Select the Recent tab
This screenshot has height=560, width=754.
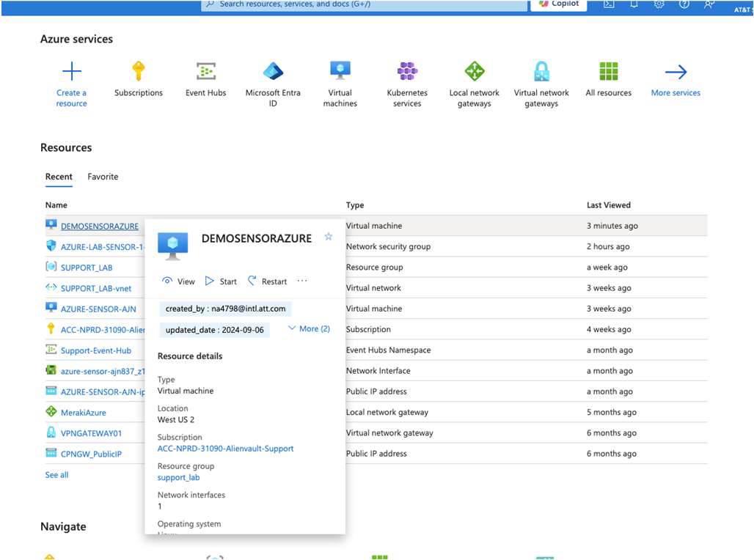coord(59,177)
